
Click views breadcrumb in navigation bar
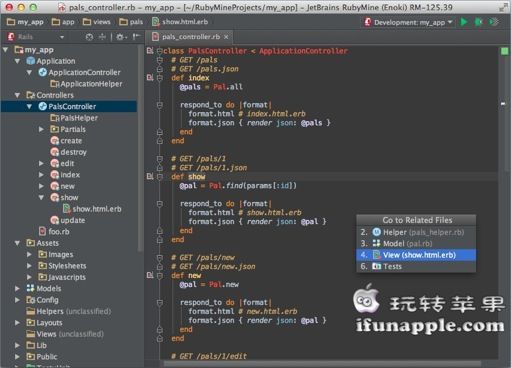coord(97,22)
